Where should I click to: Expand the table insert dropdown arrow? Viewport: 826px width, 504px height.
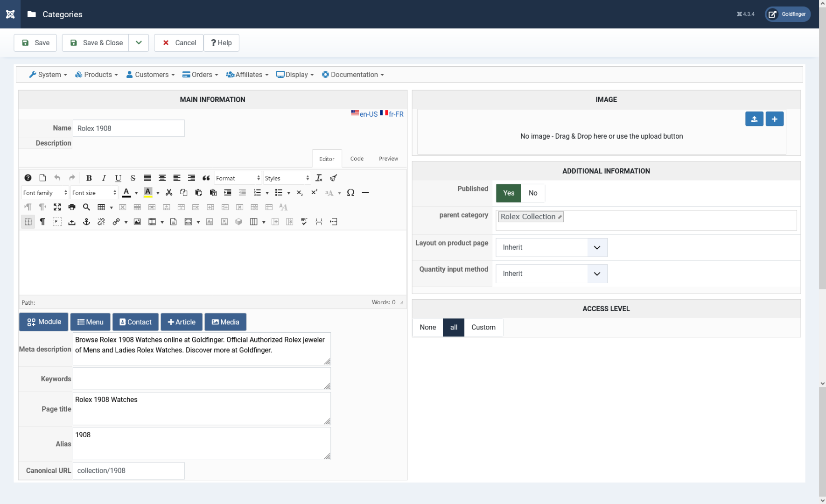click(x=112, y=208)
